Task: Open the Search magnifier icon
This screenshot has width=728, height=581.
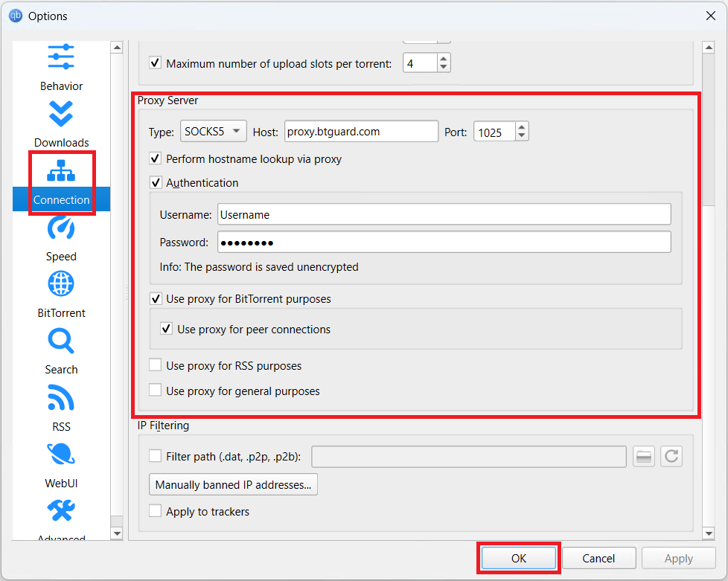Action: coord(61,341)
